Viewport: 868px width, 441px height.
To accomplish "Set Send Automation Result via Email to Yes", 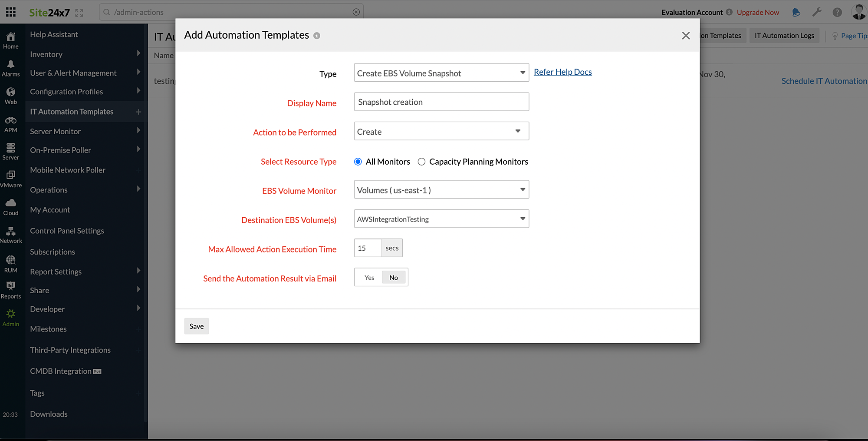I will [x=368, y=277].
